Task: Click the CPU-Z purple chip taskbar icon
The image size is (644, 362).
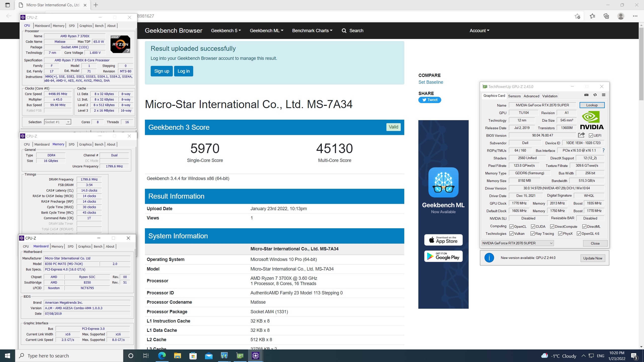Action: click(255, 356)
